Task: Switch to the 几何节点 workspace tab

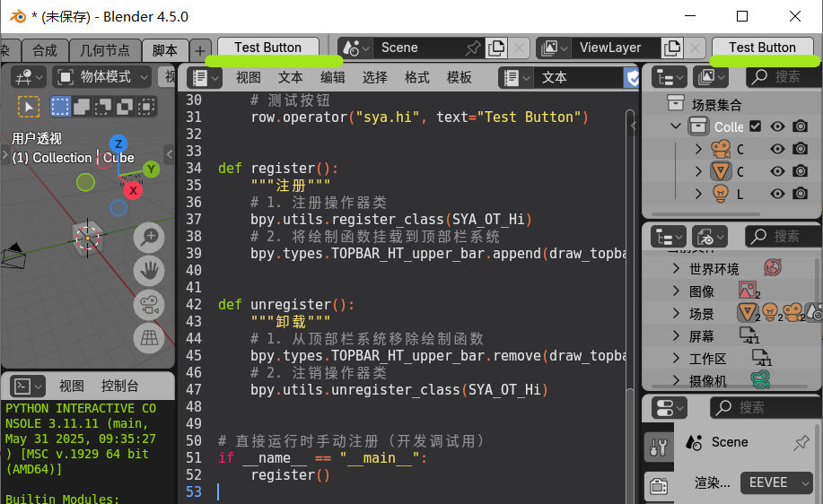Action: pos(105,51)
